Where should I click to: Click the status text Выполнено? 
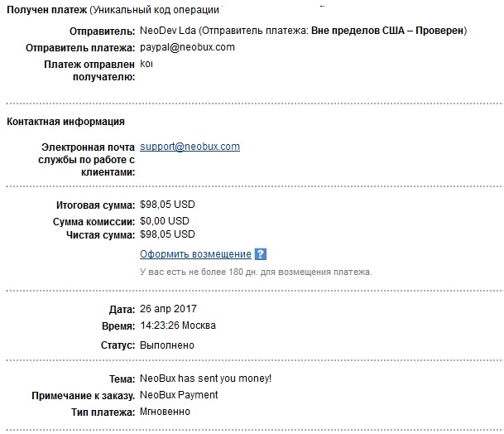tap(167, 345)
